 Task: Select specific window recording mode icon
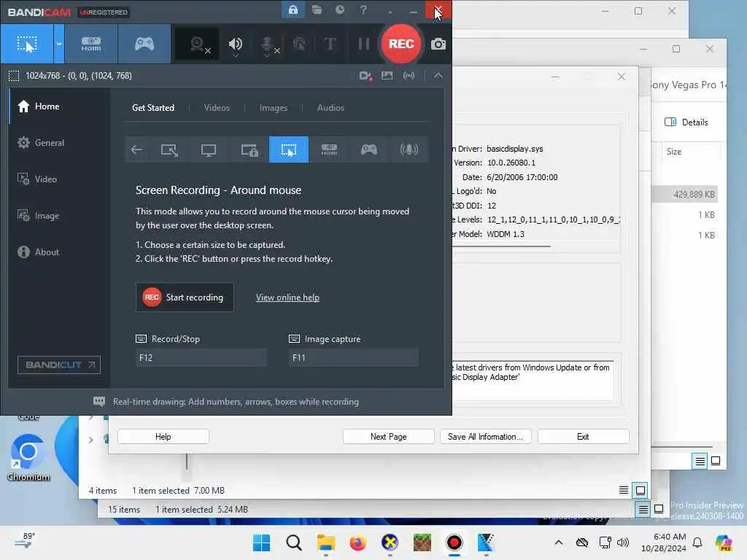coord(249,149)
